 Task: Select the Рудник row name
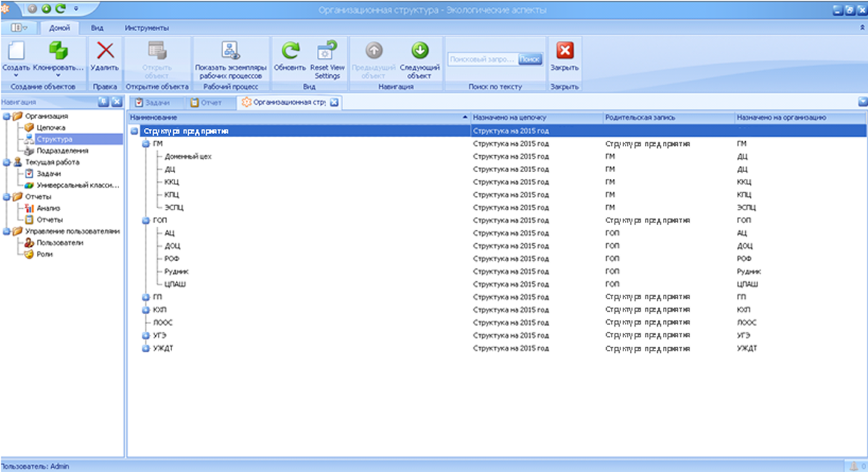[x=176, y=272]
